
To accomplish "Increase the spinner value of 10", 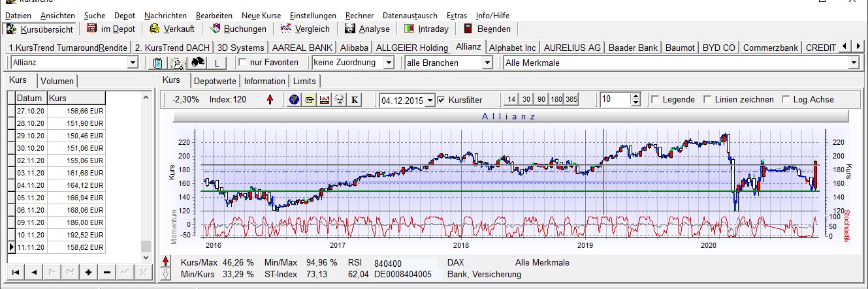I will point(636,97).
